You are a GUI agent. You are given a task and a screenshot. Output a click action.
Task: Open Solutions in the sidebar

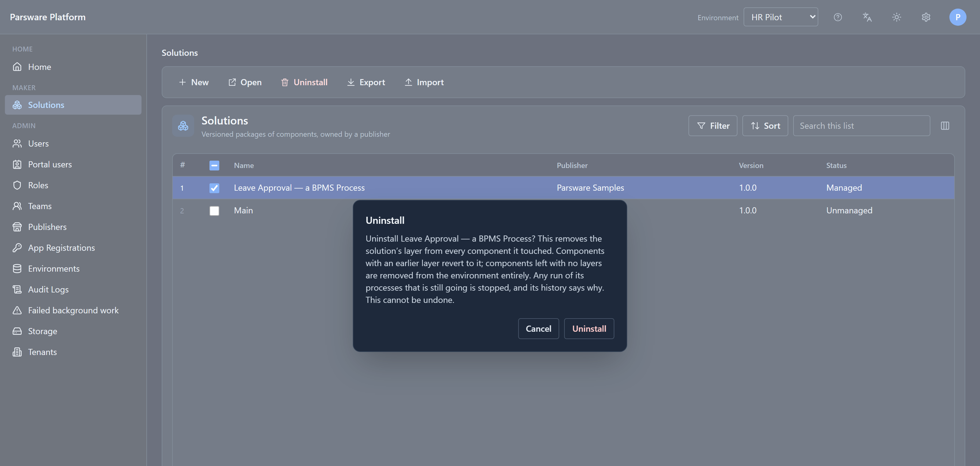coord(73,105)
